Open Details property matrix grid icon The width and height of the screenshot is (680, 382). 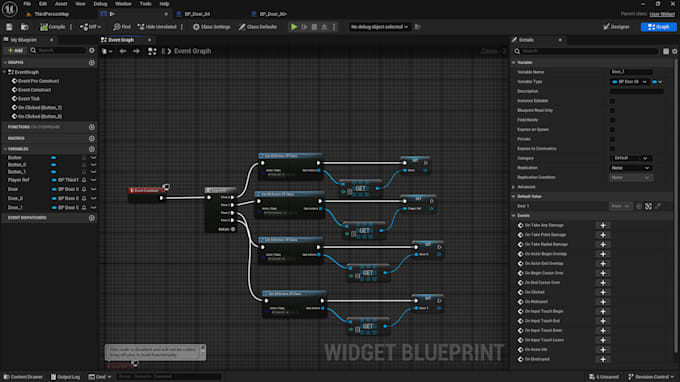(666, 51)
